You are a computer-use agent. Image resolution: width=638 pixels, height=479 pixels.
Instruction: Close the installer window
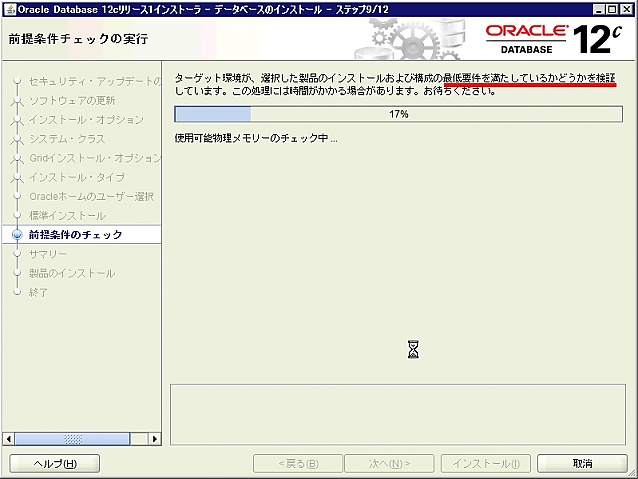626,9
